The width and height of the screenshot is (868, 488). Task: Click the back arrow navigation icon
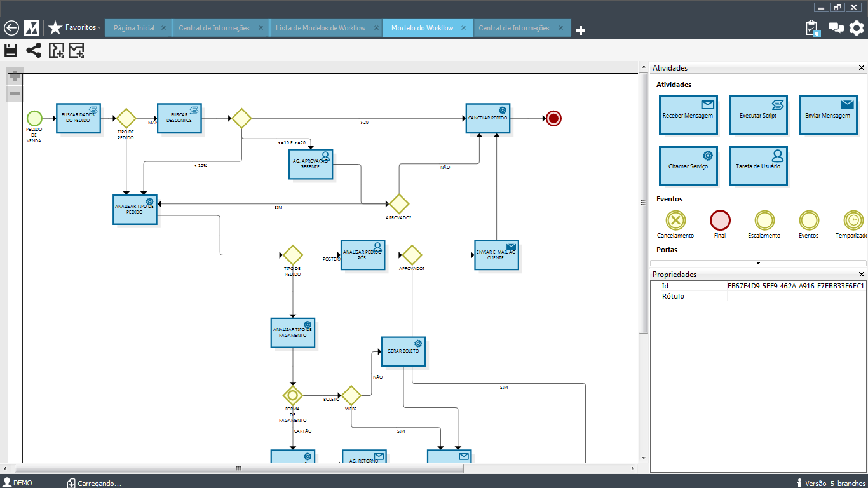(x=11, y=28)
